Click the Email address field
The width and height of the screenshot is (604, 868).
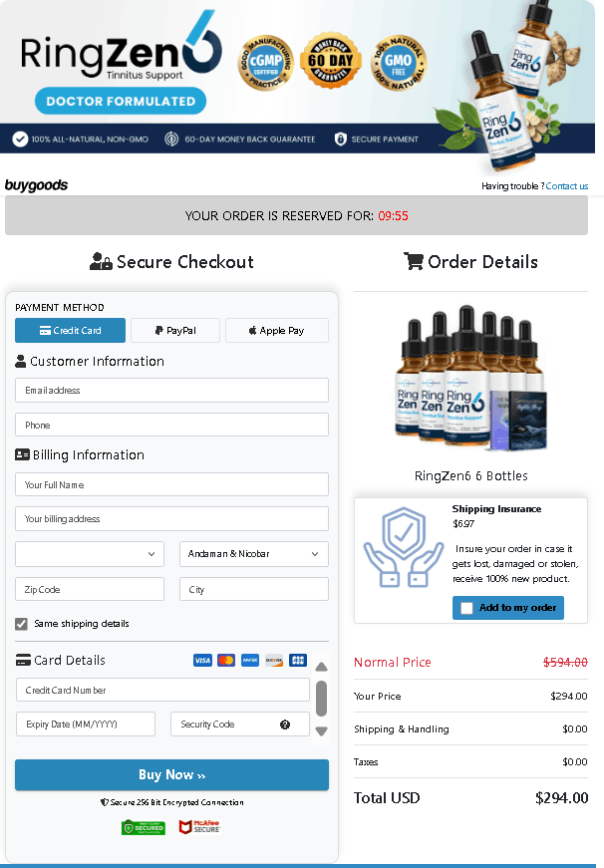click(171, 391)
